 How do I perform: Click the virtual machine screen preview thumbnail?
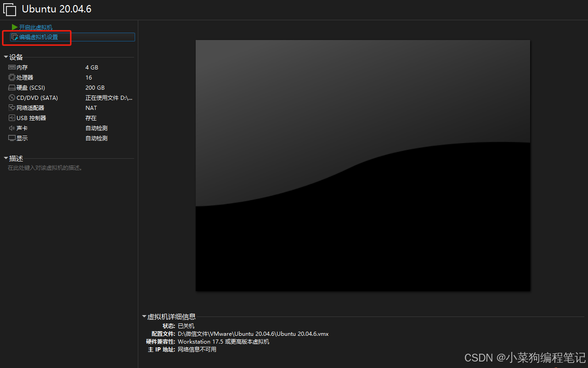[x=363, y=166]
